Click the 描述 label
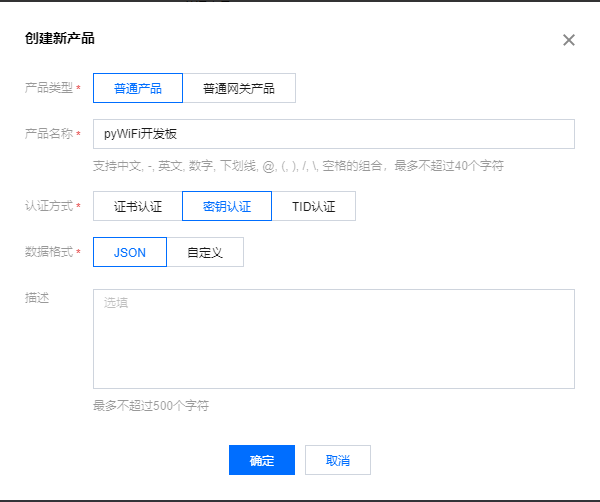600x502 pixels. (37, 298)
